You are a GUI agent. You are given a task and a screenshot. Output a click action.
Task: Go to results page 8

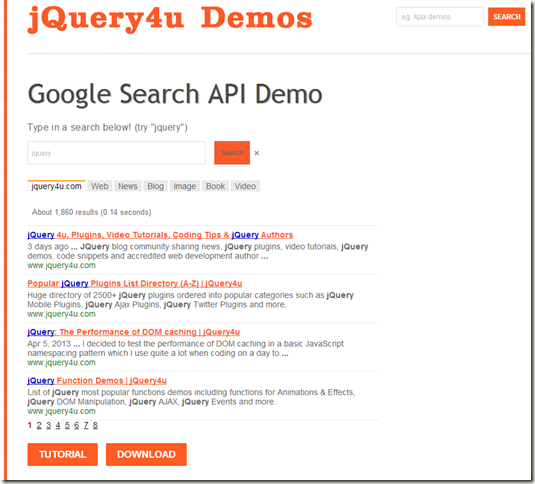(x=95, y=425)
